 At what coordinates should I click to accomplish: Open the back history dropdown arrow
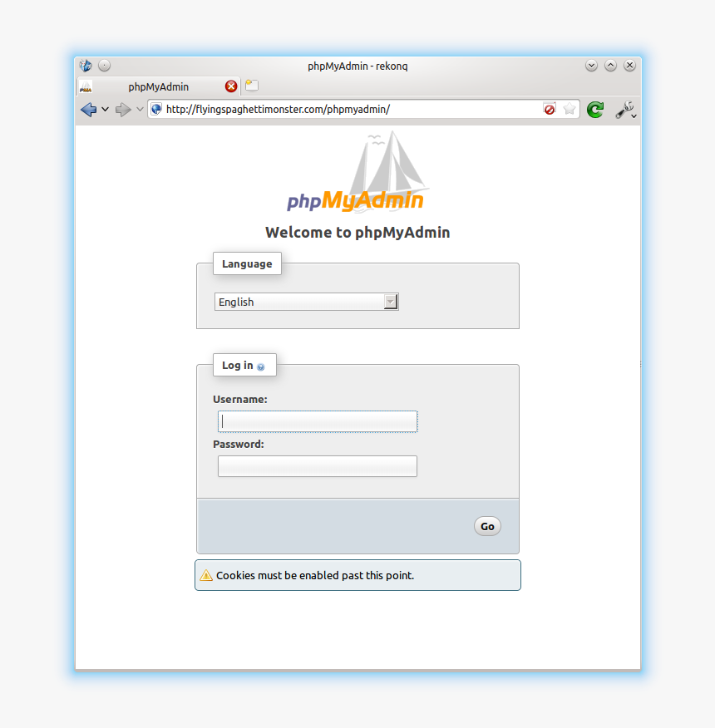point(106,110)
